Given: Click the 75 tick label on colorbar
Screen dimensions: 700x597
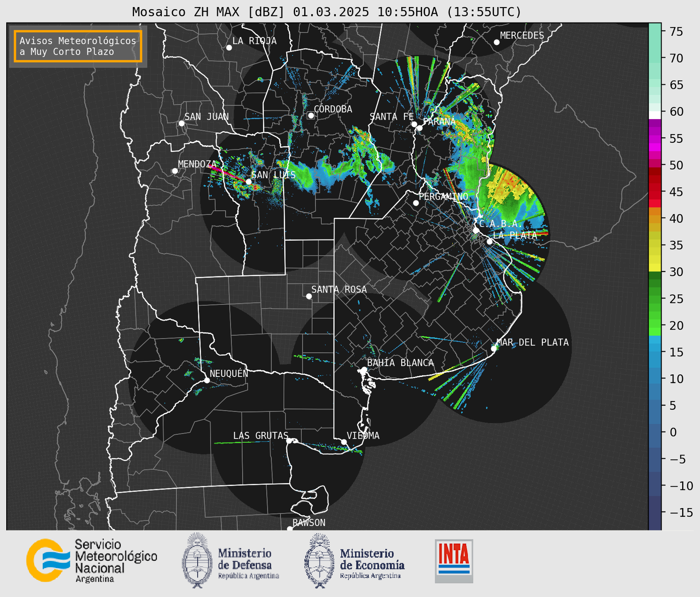Looking at the screenshot, I should [676, 32].
